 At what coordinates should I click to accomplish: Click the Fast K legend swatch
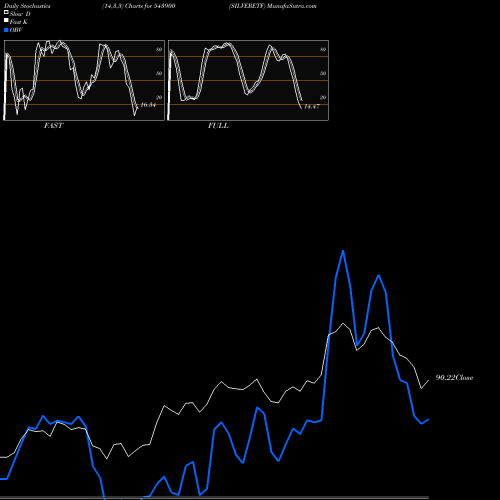pos(6,20)
